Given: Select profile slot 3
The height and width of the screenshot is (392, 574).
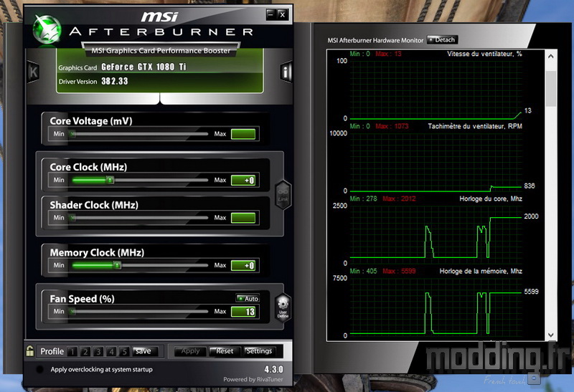Looking at the screenshot, I should point(98,352).
